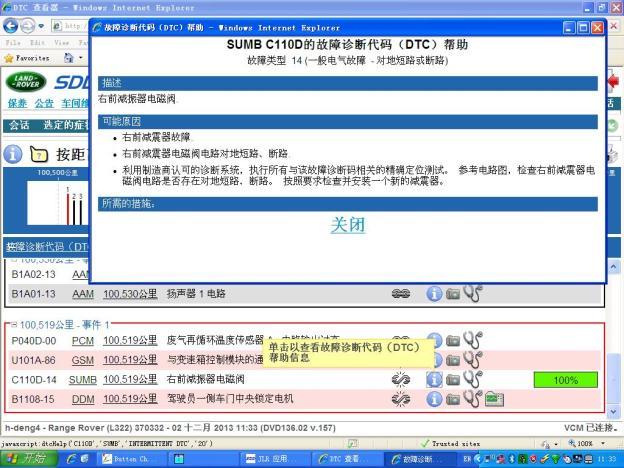Click stethoscope icon in P040D-00 row
Image resolution: width=624 pixels, height=468 pixels.
pyautogui.click(x=473, y=339)
